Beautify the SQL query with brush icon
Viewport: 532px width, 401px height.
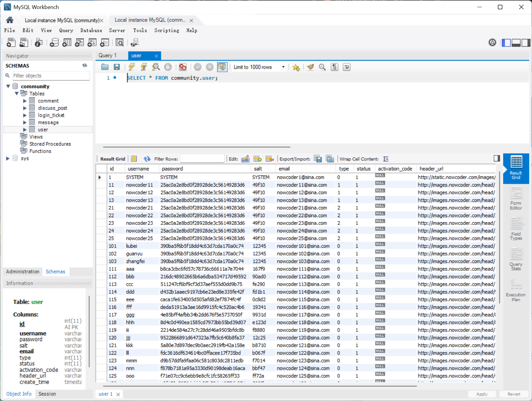pyautogui.click(x=310, y=67)
